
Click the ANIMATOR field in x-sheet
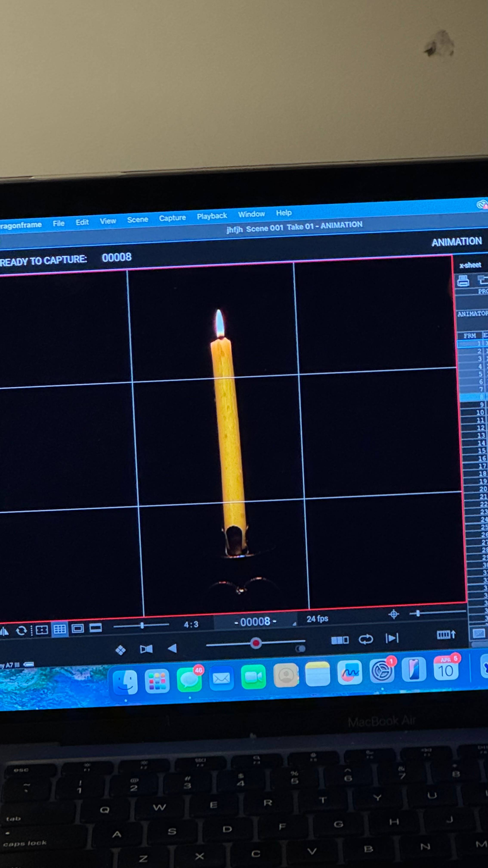[x=473, y=318]
